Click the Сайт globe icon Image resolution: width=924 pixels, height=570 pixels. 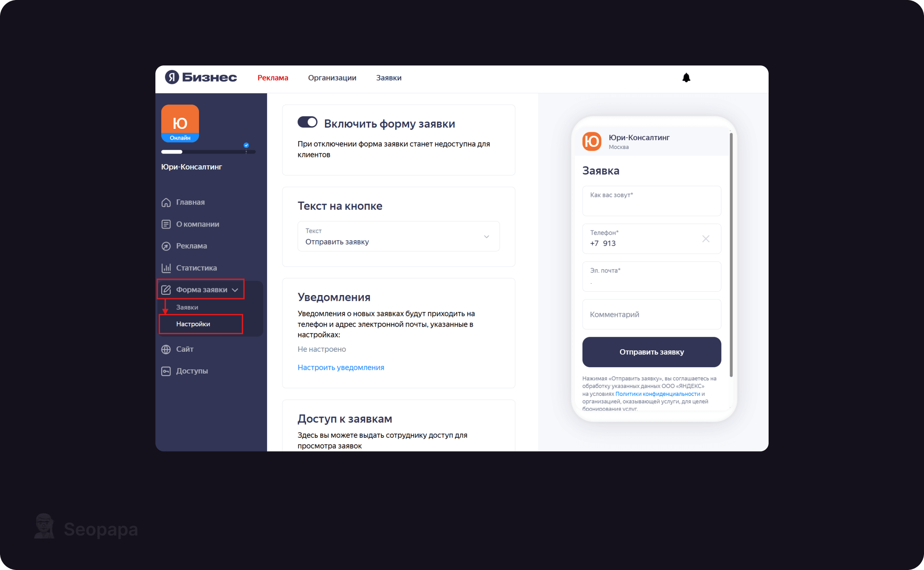click(166, 349)
